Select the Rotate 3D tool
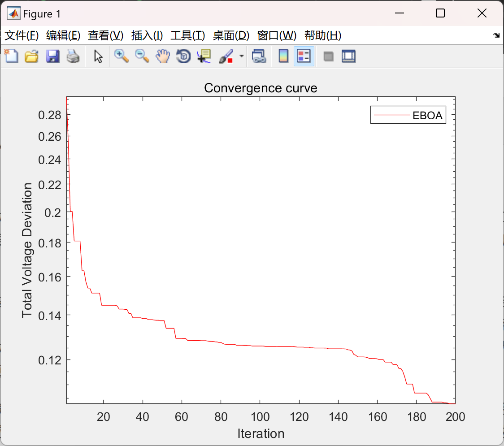Viewport: 504px width, 446px height. [183, 56]
